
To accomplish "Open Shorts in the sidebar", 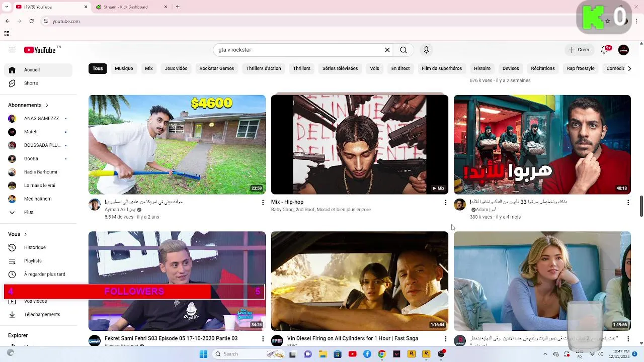I will click(38, 83).
